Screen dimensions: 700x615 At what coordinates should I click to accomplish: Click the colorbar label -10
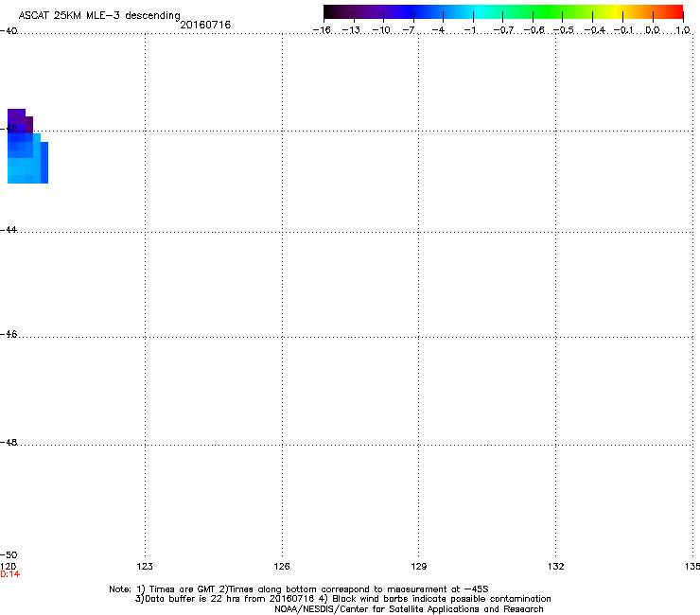(x=381, y=30)
